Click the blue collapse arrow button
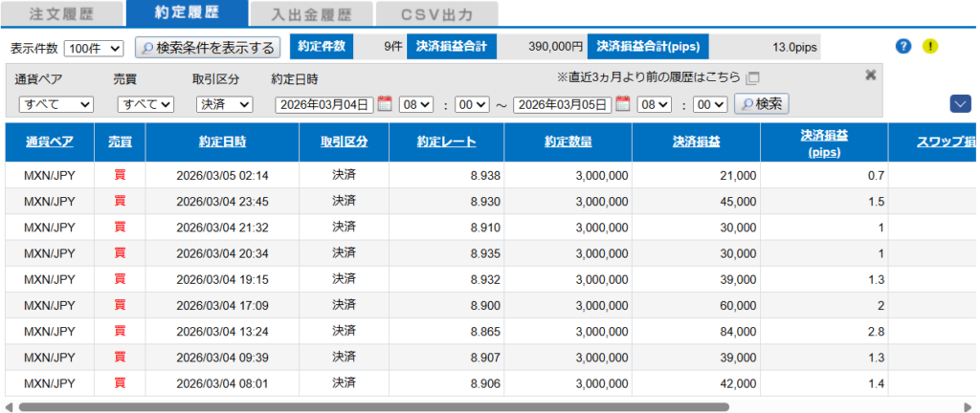The height and width of the screenshot is (413, 980). tap(960, 104)
